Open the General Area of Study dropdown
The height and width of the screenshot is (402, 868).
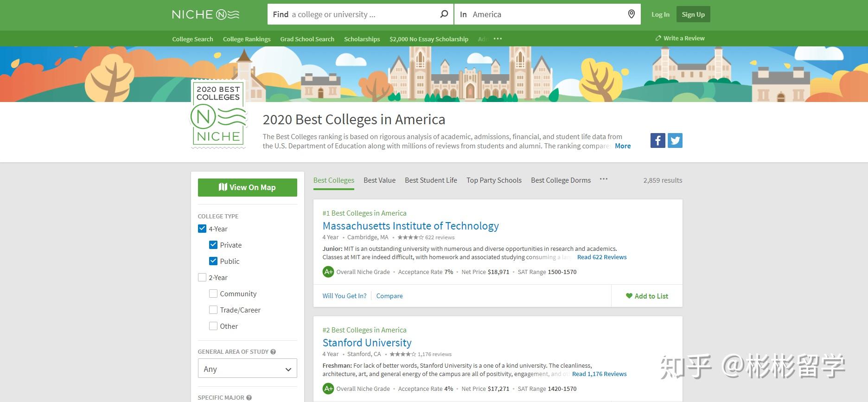[x=247, y=369]
